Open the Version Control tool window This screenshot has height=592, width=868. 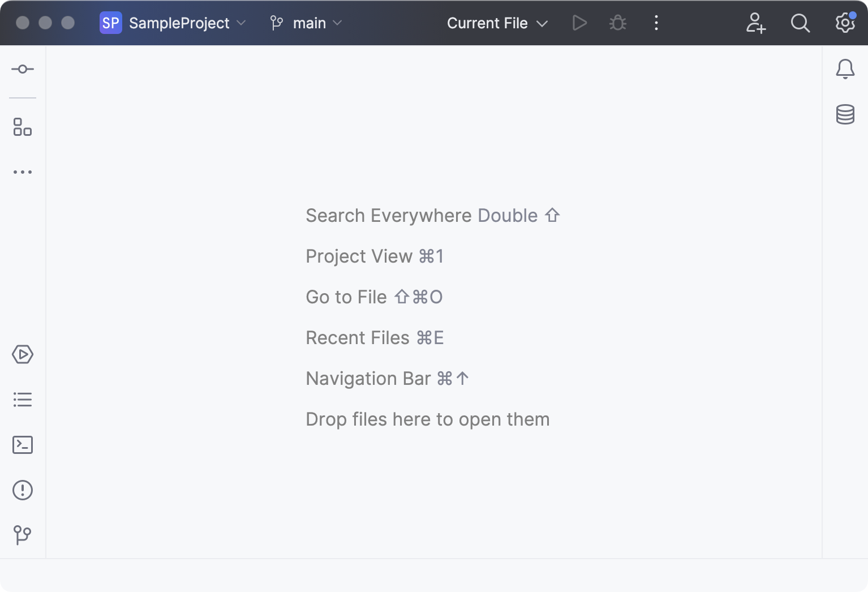pyautogui.click(x=22, y=535)
